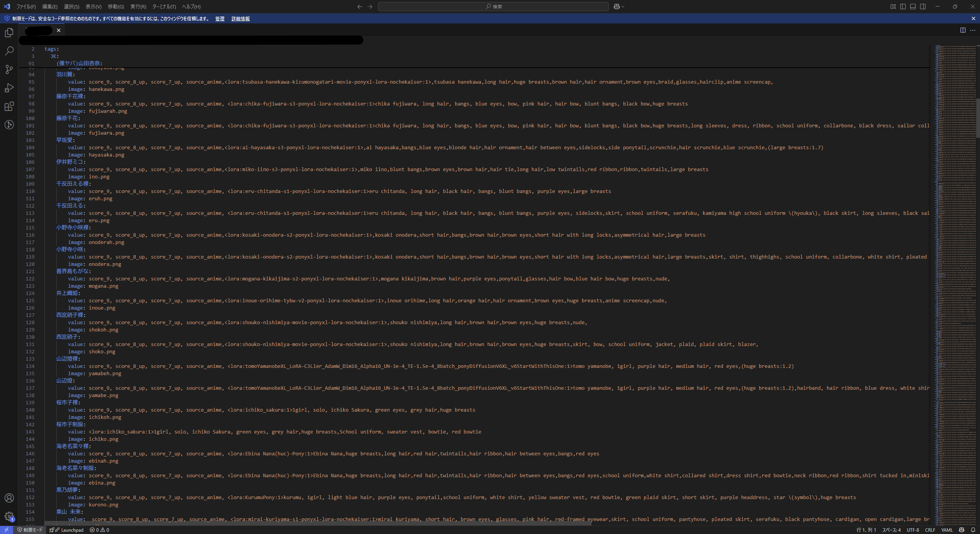Screen dimensions: 980x534
Task: Open editor More Actions ellipsis menu
Action: [x=973, y=30]
